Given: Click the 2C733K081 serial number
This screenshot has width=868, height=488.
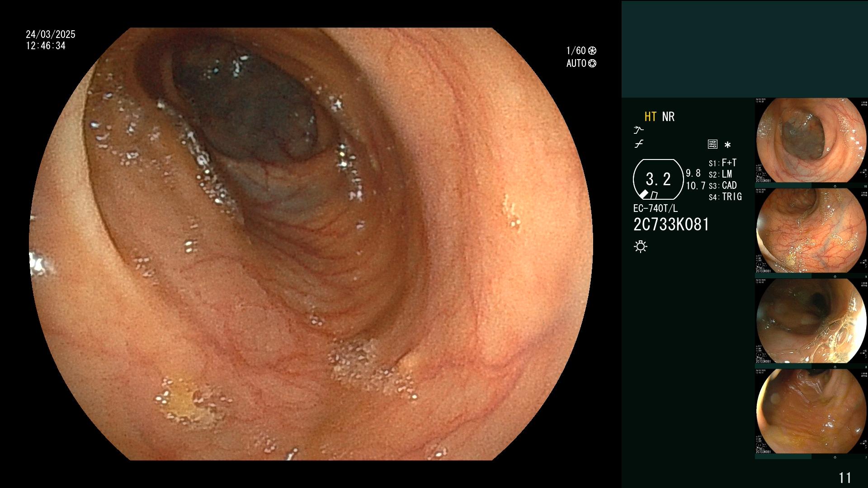Looking at the screenshot, I should coord(671,225).
